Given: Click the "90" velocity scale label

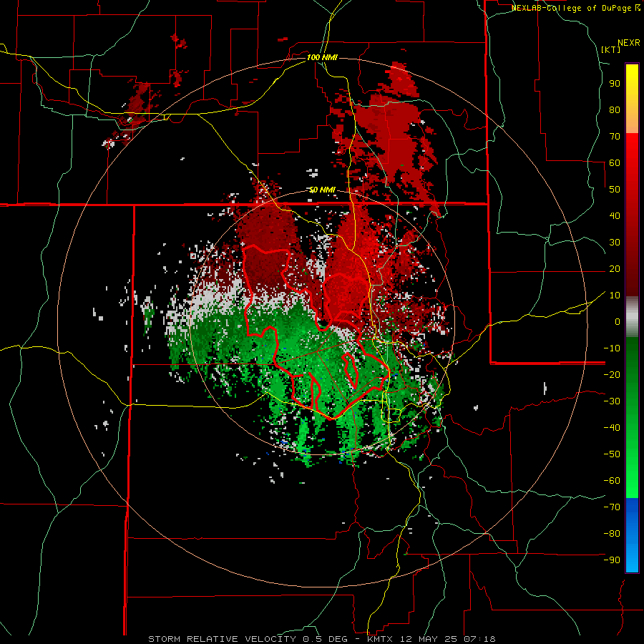Looking at the screenshot, I should click(x=615, y=84).
